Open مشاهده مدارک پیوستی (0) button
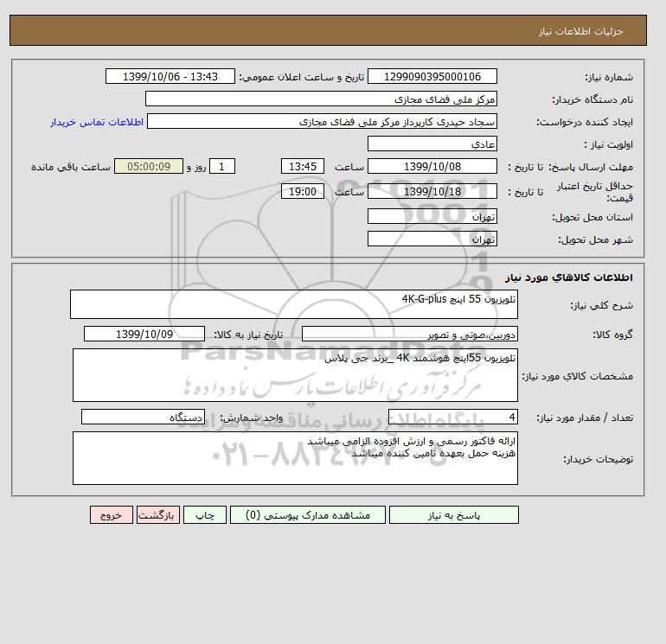The width and height of the screenshot is (666, 644). [x=308, y=514]
